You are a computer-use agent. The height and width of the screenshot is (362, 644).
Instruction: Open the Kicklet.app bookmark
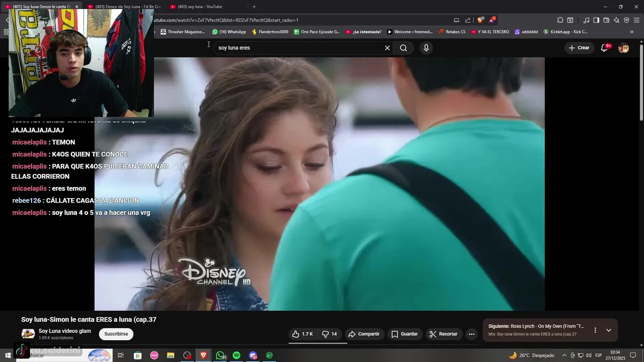(x=566, y=32)
